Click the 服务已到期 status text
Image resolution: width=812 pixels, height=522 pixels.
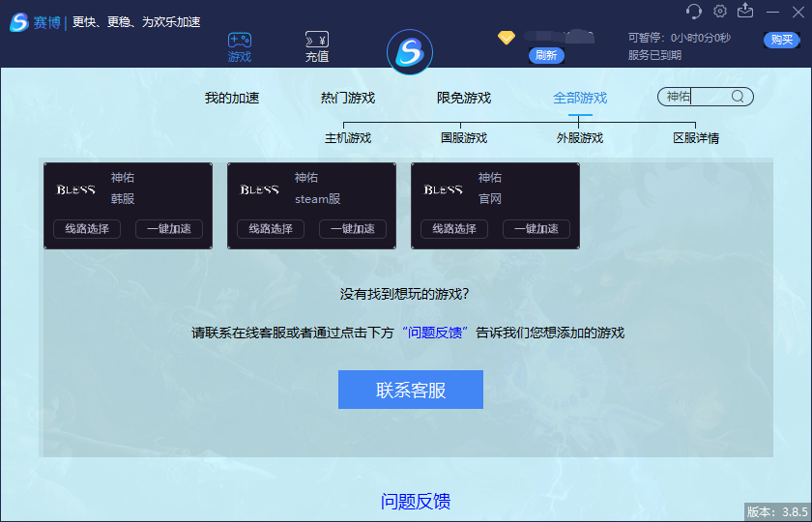click(654, 55)
